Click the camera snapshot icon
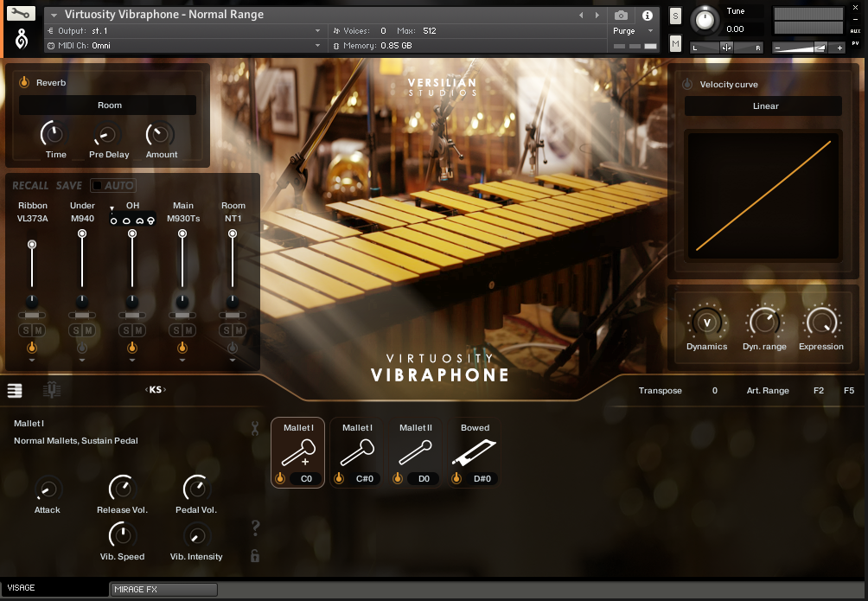 [x=621, y=16]
